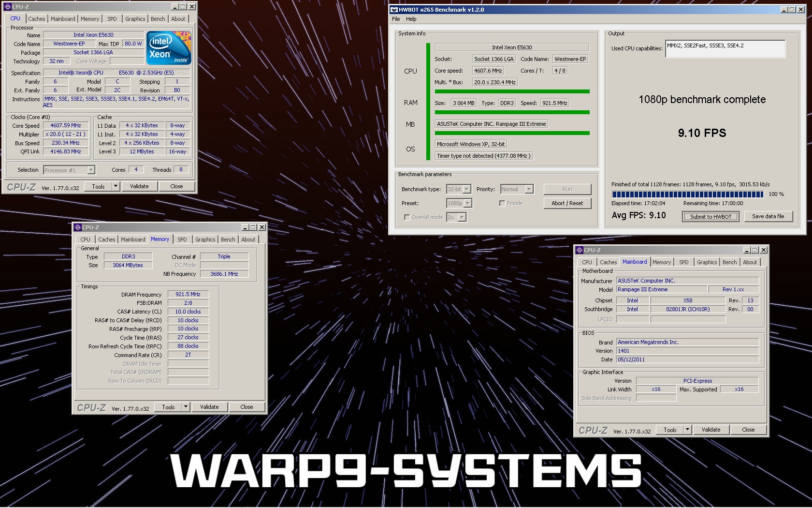Click CPU-Z app icon in top-left window title
The image size is (812, 508).
[x=7, y=7]
